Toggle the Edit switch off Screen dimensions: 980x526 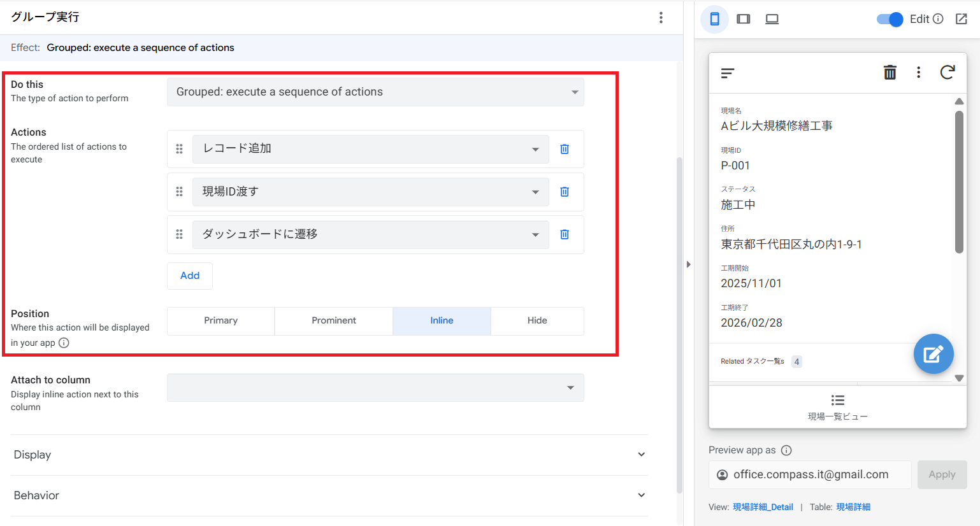click(890, 19)
